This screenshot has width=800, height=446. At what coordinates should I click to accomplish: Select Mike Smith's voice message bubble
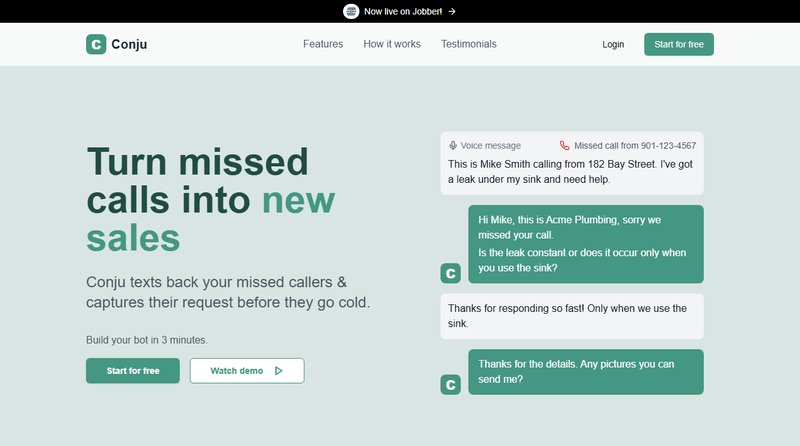571,171
